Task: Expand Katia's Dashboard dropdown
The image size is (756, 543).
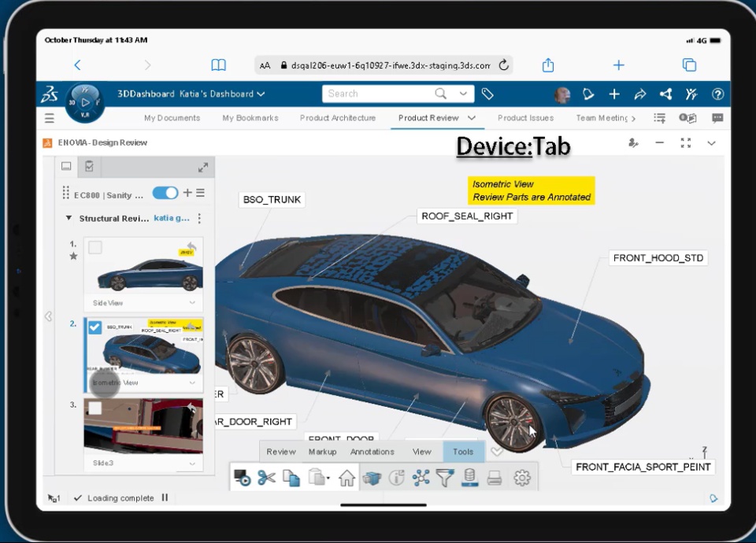Action: point(261,94)
